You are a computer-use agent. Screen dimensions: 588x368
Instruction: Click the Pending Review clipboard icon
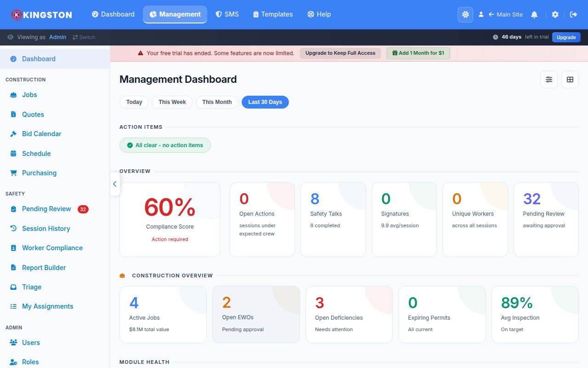[x=13, y=209]
